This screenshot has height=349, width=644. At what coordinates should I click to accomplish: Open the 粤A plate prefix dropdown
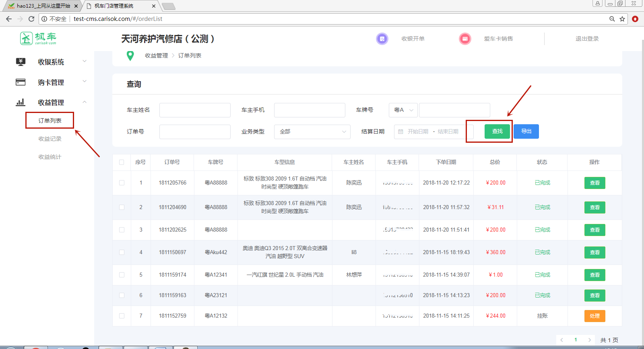click(403, 110)
